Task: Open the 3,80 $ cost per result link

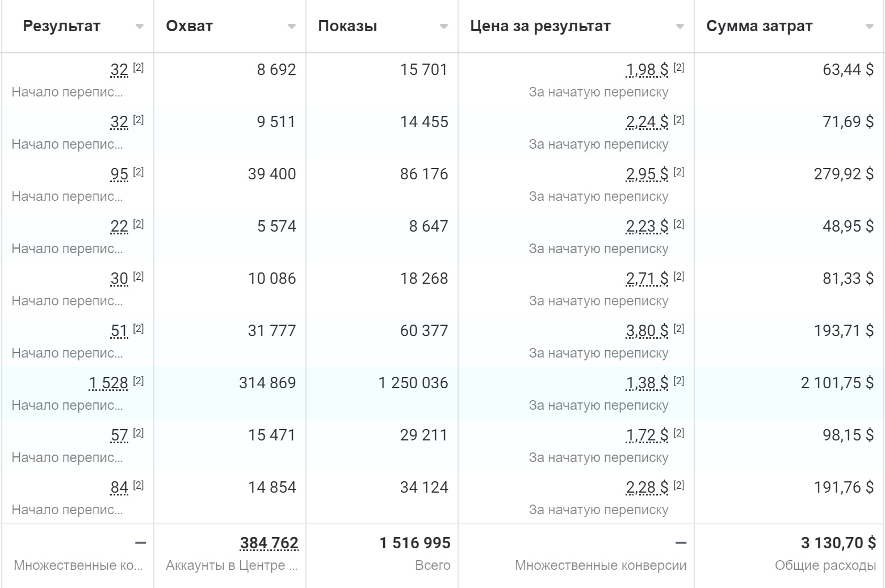Action: coord(647,331)
